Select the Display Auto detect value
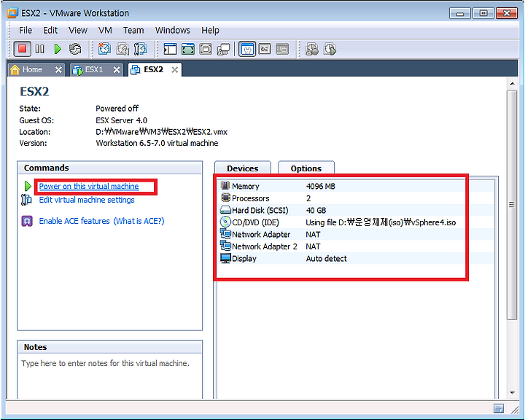 327,259
